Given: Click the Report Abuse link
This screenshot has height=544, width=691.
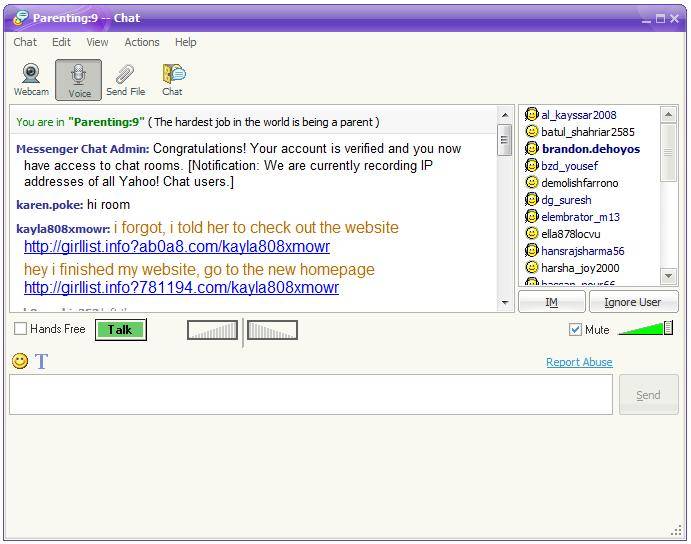Looking at the screenshot, I should [579, 362].
